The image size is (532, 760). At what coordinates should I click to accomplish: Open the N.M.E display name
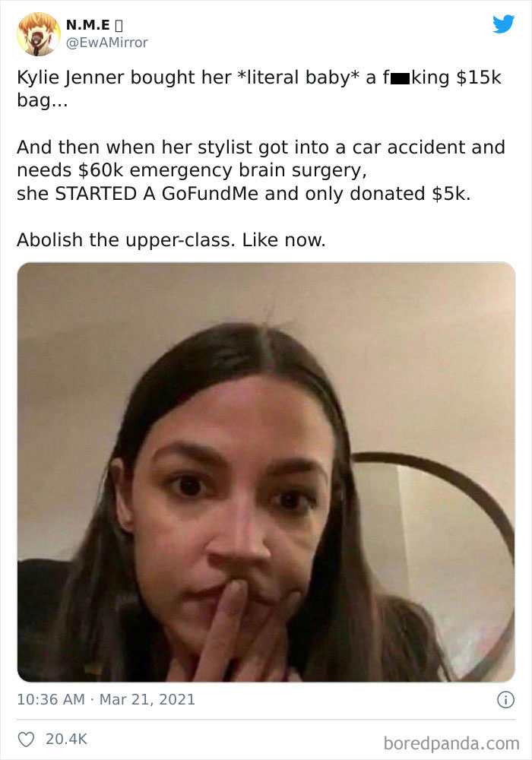87,24
